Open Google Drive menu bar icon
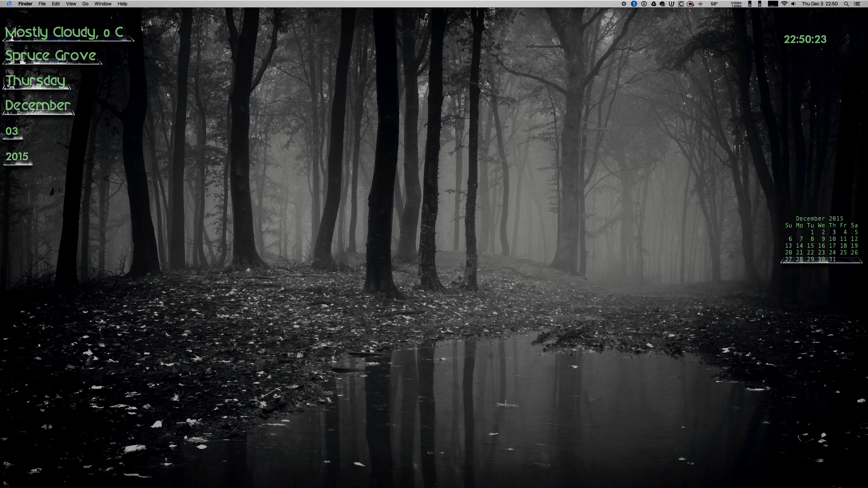868x488 pixels. (653, 4)
